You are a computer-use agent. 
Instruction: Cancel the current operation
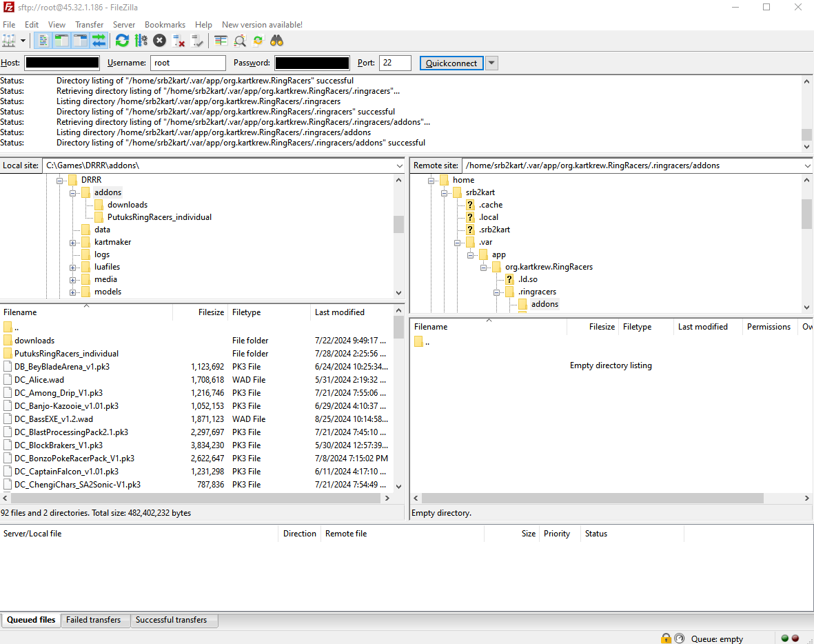coord(159,41)
